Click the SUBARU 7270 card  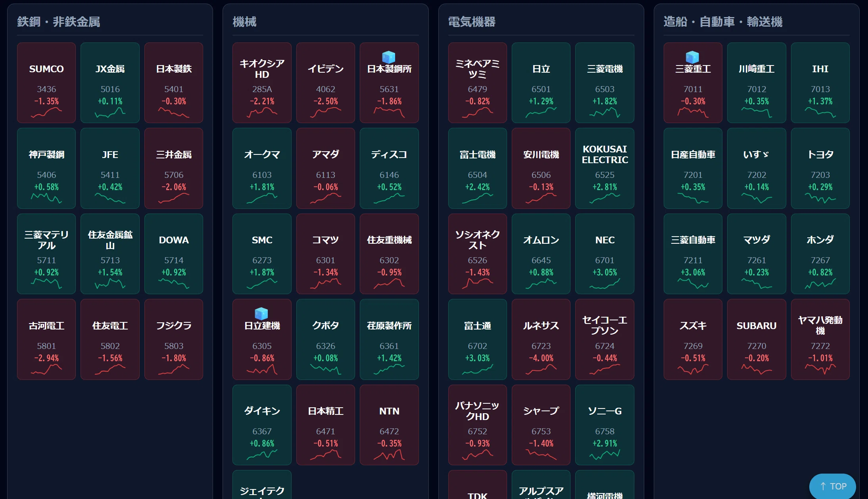[x=757, y=339]
